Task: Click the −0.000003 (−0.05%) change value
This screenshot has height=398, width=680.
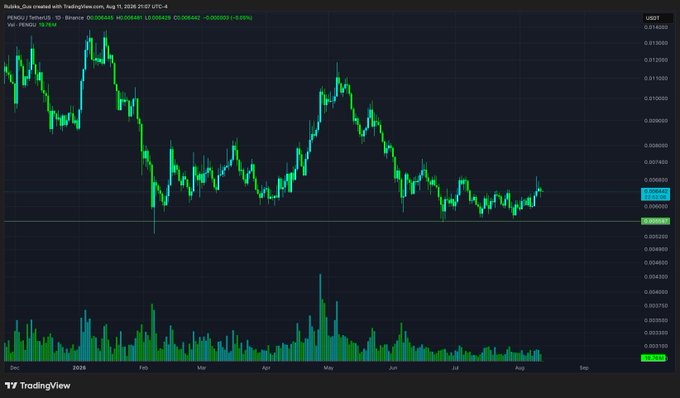Action: pyautogui.click(x=228, y=18)
